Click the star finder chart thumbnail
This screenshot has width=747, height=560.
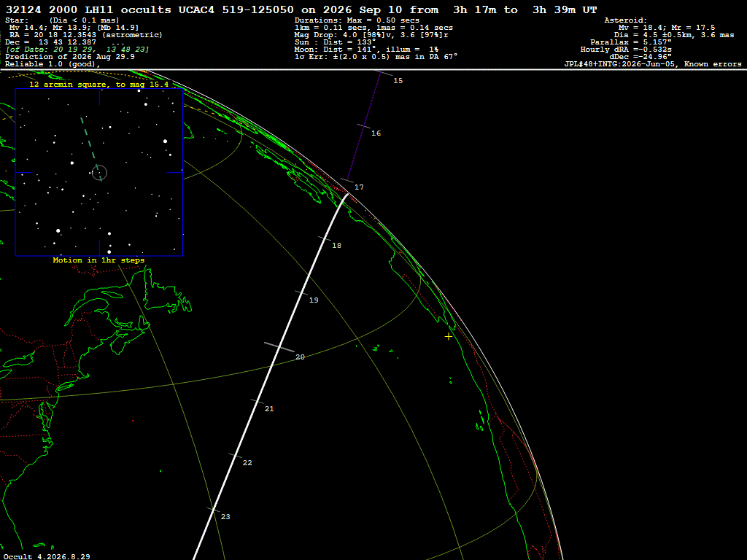click(x=99, y=172)
